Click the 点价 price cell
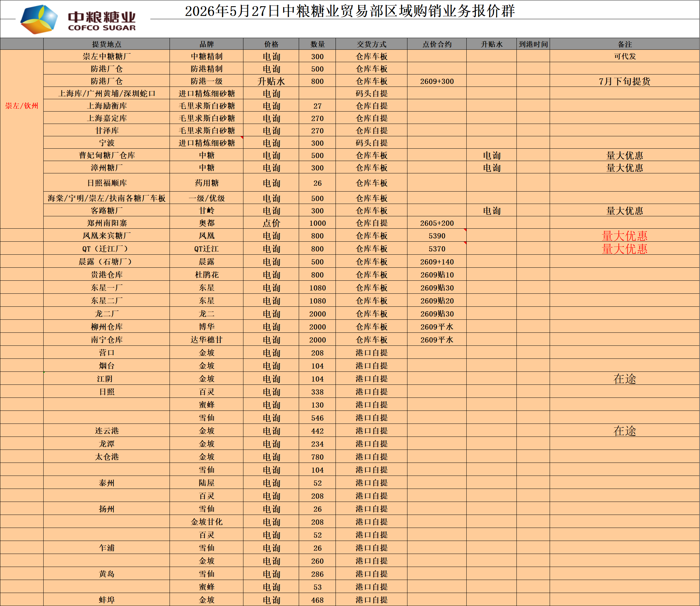700x606 pixels. click(271, 223)
